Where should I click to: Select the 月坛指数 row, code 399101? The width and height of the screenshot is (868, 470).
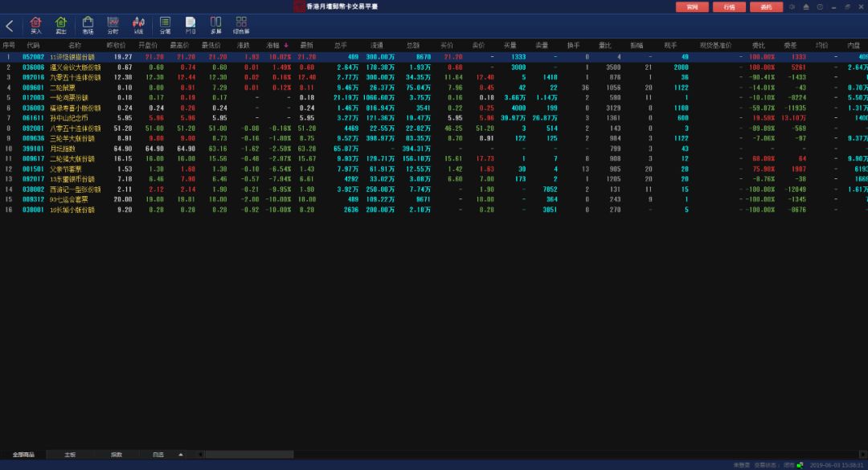click(434, 149)
